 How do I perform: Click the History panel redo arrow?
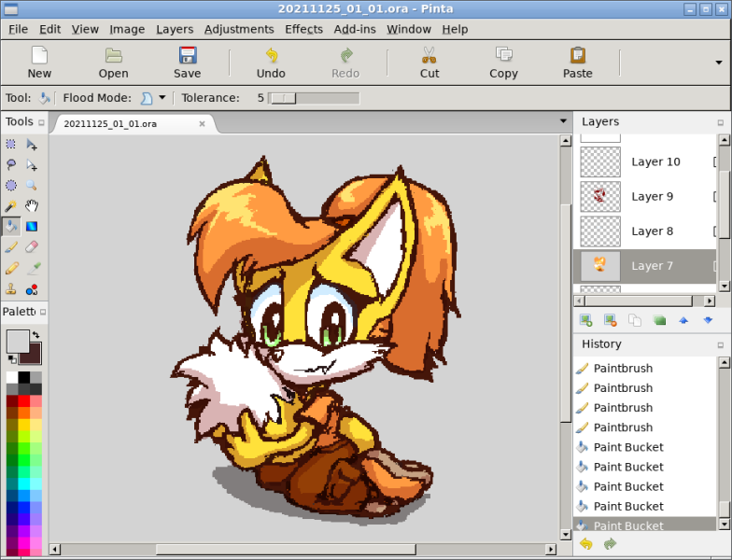[610, 543]
